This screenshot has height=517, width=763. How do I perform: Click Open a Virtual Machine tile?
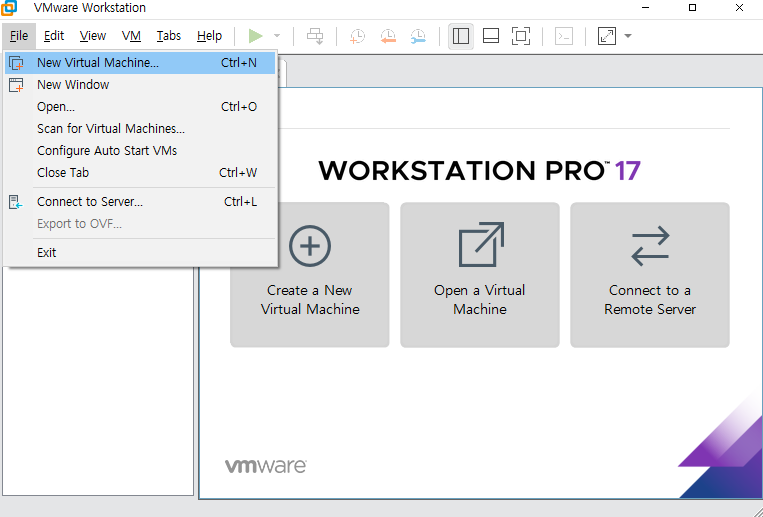tap(480, 275)
